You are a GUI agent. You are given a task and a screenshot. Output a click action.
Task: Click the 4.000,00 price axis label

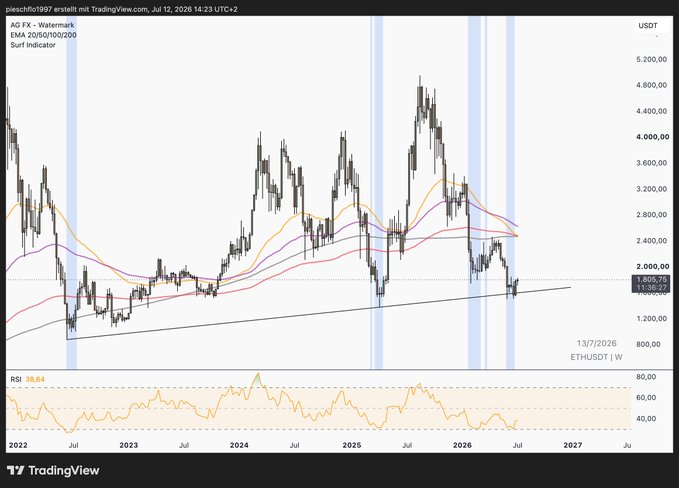(652, 137)
